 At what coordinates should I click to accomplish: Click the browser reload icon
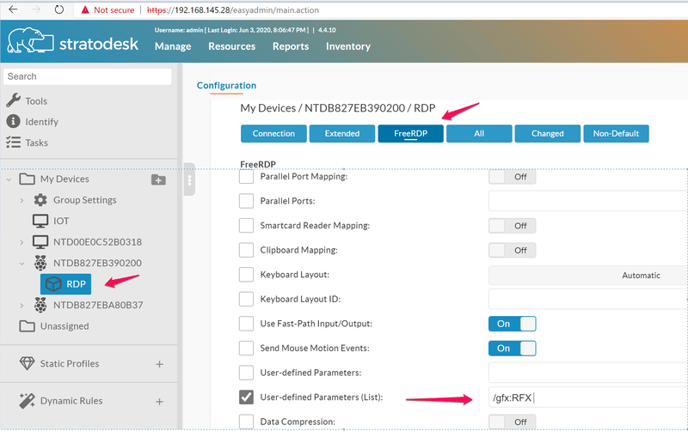point(59,10)
